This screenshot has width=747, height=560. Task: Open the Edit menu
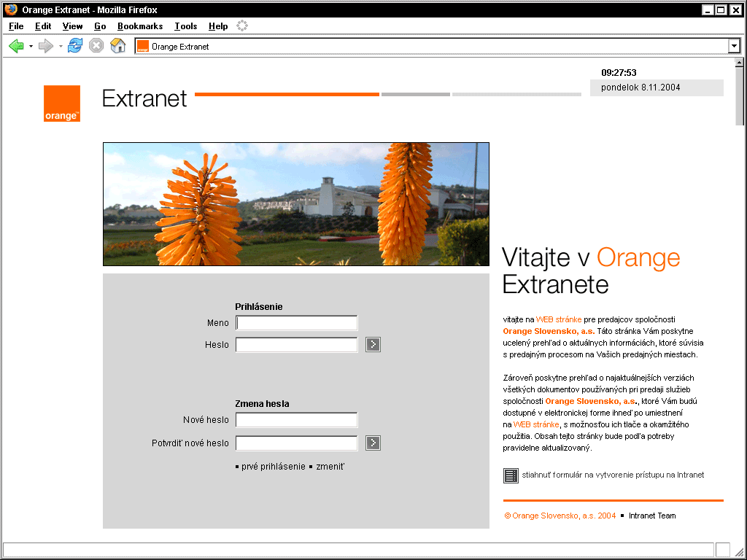(x=43, y=26)
